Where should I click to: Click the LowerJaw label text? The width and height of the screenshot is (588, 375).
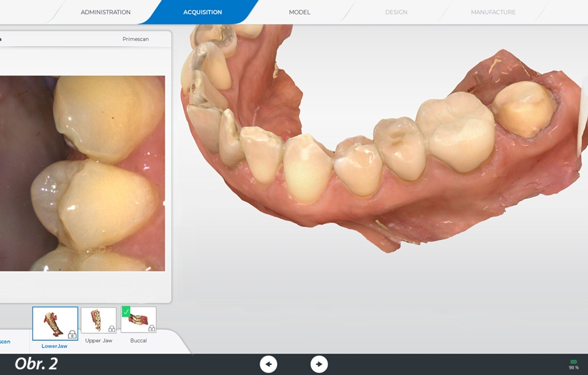tap(54, 346)
